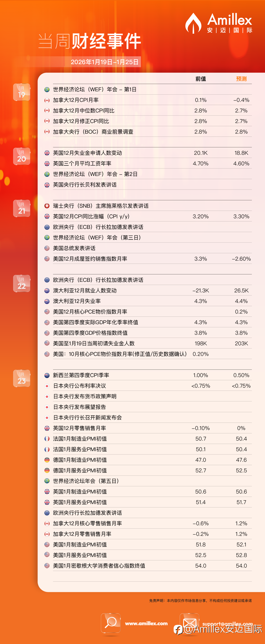
Task: Click the envelope mail icon
Action: [x=190, y=622]
